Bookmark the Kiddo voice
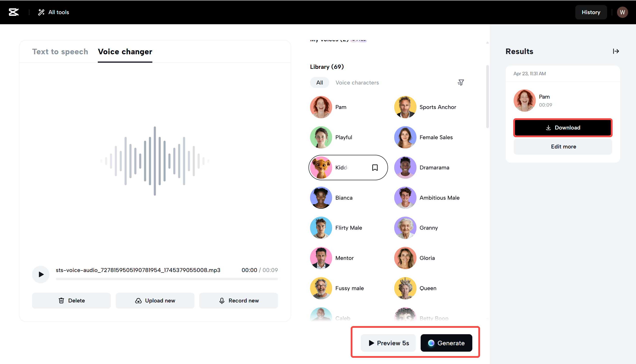The height and width of the screenshot is (364, 636). [375, 167]
